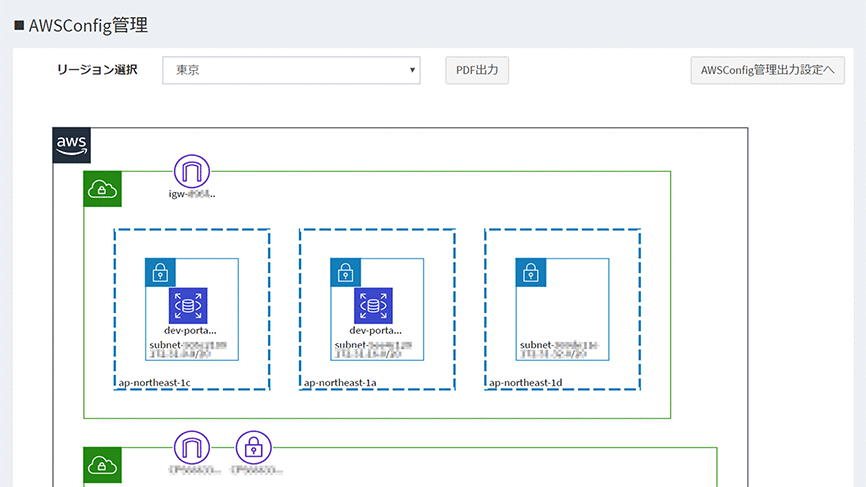This screenshot has height=487, width=866.
Task: Select the ap-northeast-1a zone label
Action: 339,383
